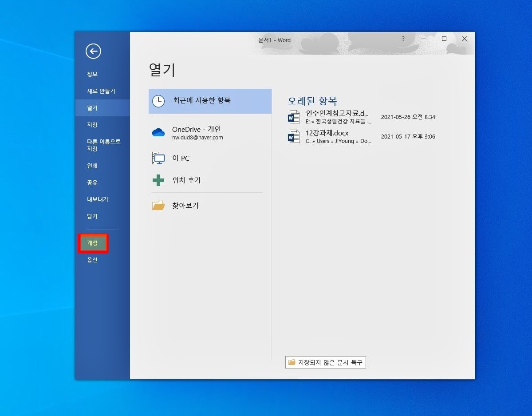532x416 pixels.
Task: Open 옵션 in the sidebar
Action: coord(102,260)
